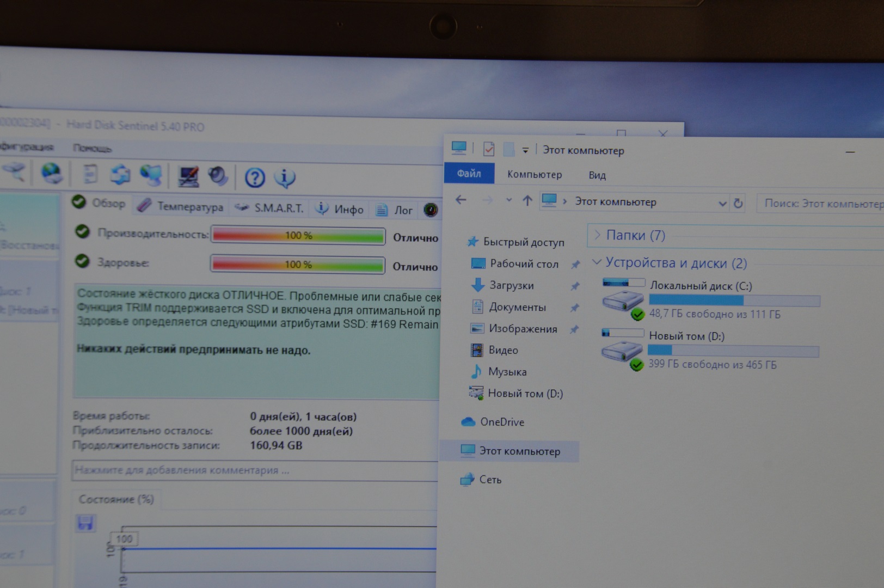Open the address bar history dropdown chevron

click(722, 204)
